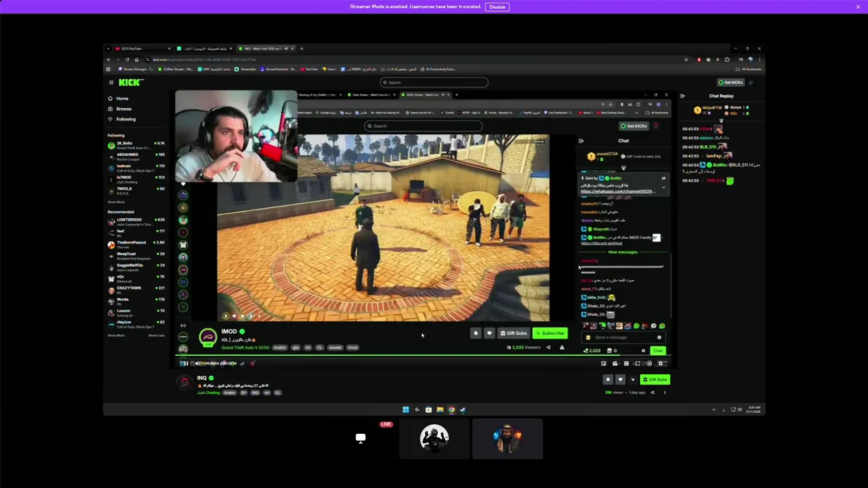The width and height of the screenshot is (868, 488).
Task: Toggle the VOD player fullscreen icon
Action: (x=637, y=363)
